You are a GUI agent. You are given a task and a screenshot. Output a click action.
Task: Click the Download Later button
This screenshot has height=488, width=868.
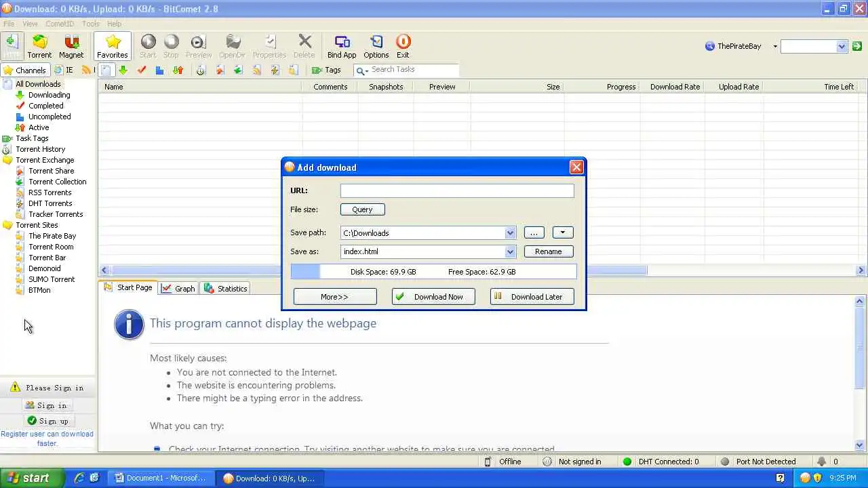(x=532, y=297)
